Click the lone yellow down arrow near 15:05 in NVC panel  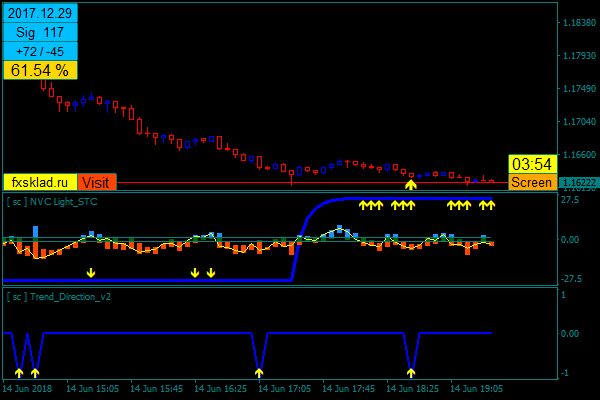[91, 273]
